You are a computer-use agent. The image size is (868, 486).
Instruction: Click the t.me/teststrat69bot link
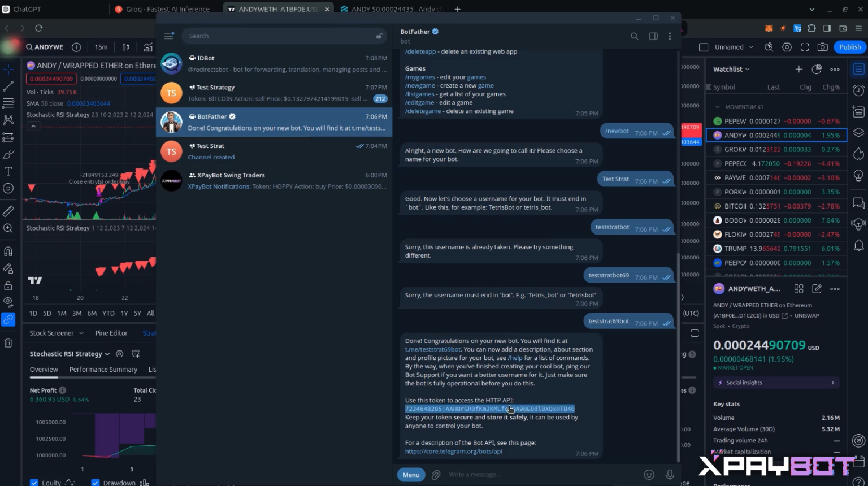(x=433, y=349)
